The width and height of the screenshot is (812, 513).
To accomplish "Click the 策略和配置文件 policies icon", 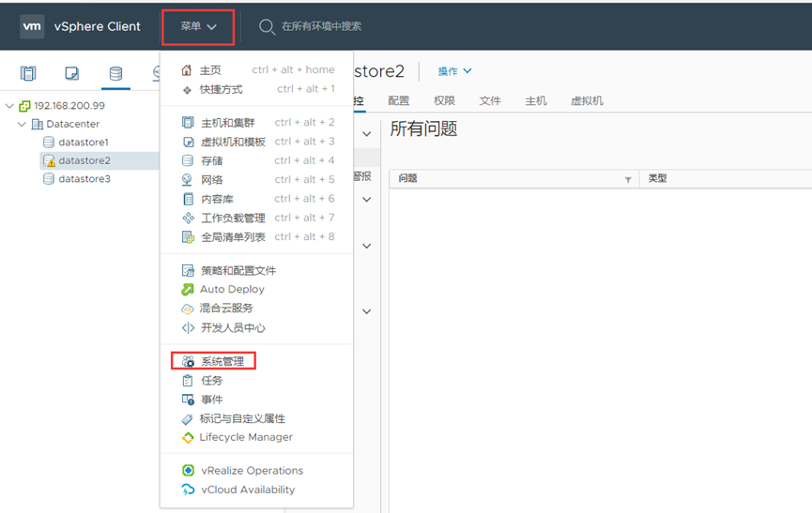I will (x=188, y=270).
